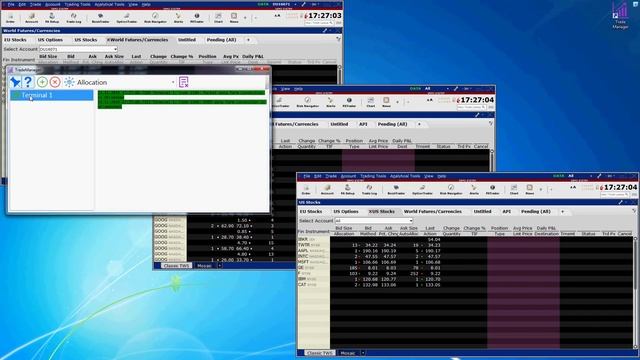The image size is (640, 360).
Task: Add a new tab with plus in the bottom-right TWS window
Action: point(562,212)
